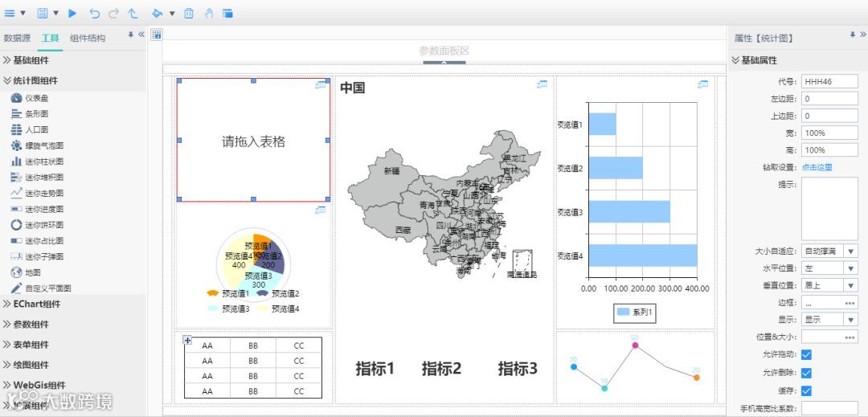Collapse the left panel with double chevron

click(141, 35)
